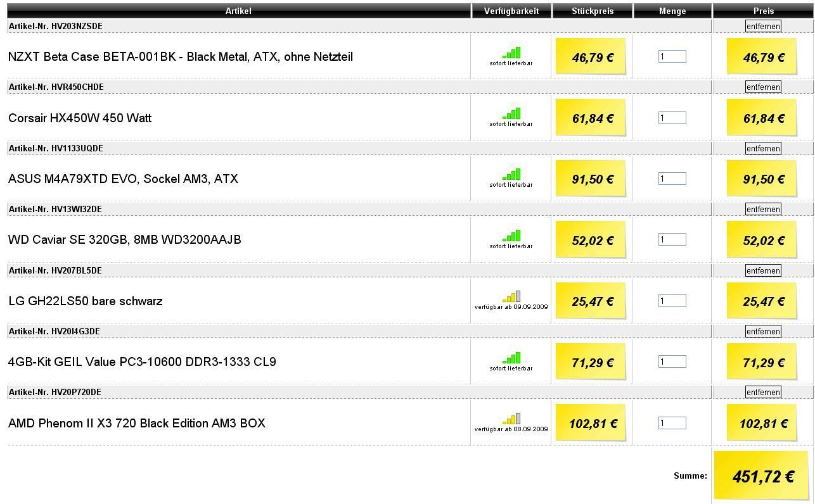Open 4GB-Kit GEIL Value DDR3-1333 product link
This screenshot has height=504, width=815.
click(142, 362)
